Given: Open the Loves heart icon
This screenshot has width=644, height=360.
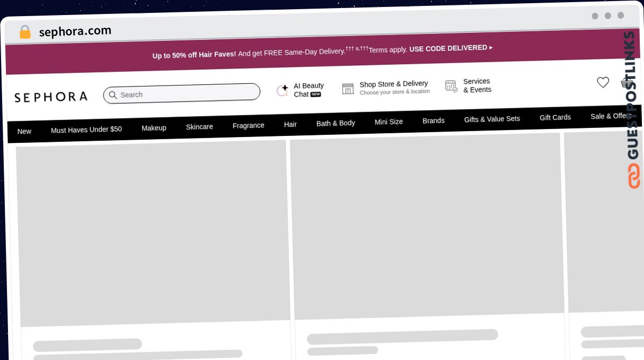Looking at the screenshot, I should click(x=603, y=82).
